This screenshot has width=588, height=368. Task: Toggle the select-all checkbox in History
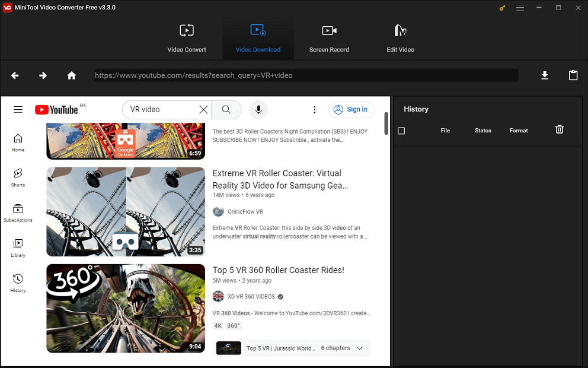401,131
